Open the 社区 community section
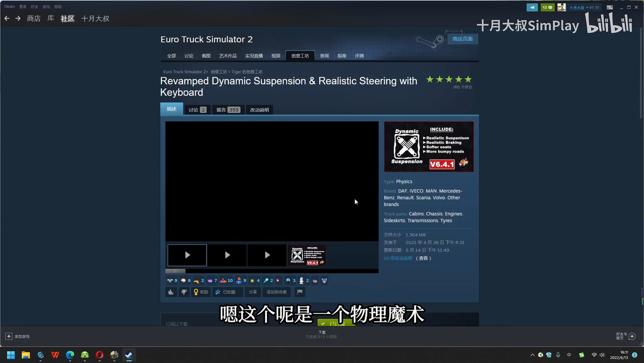 [x=68, y=18]
